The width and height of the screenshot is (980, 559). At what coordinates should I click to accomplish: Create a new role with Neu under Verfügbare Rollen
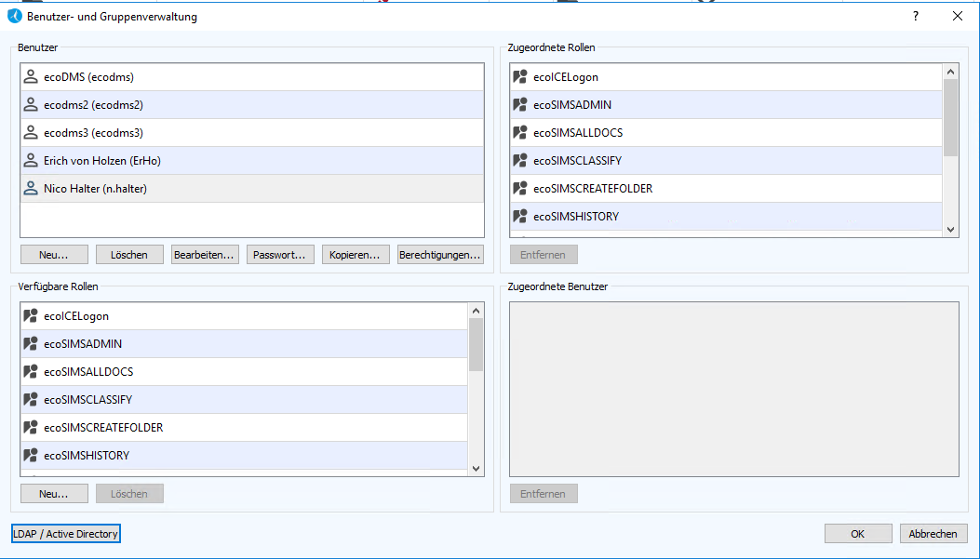point(54,493)
